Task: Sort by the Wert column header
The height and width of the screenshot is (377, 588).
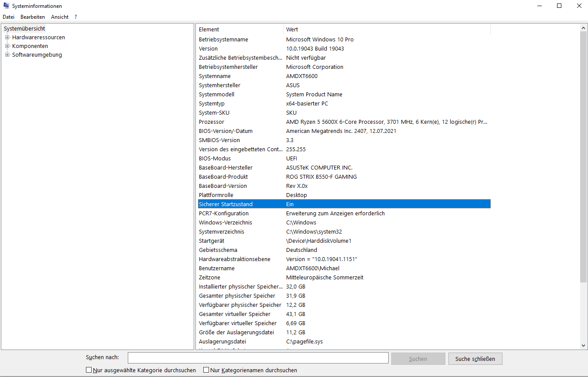Action: pyautogui.click(x=387, y=29)
